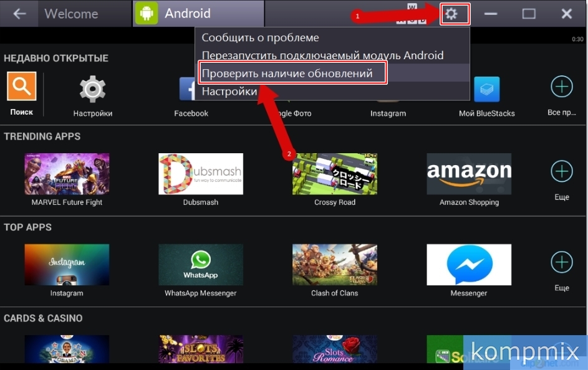Image resolution: width=588 pixels, height=370 pixels.
Task: Show more Trending Apps plus button
Action: (x=562, y=171)
